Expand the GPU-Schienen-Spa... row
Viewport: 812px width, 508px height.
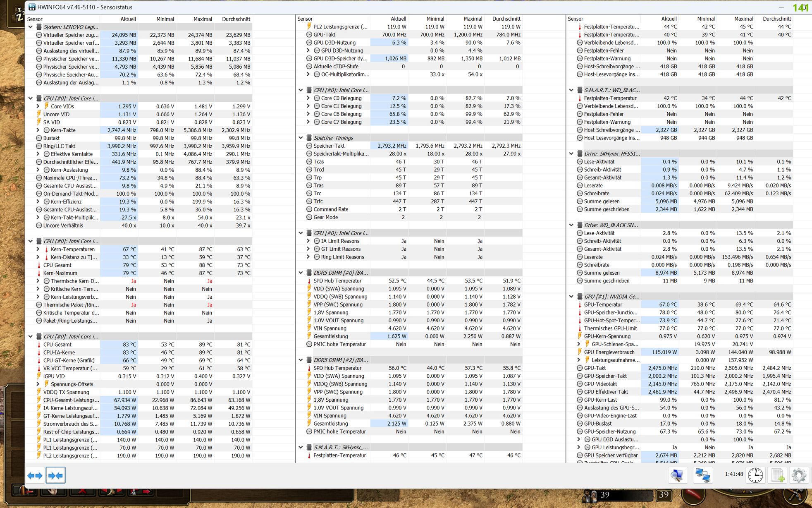(x=579, y=344)
